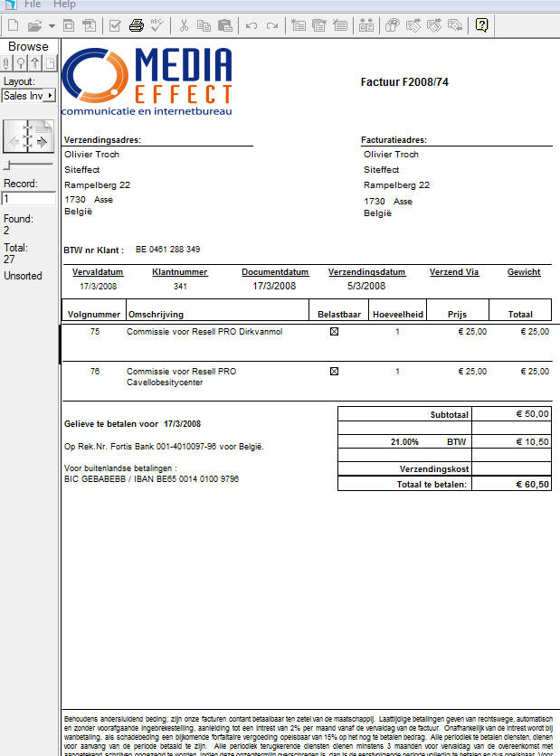Open the help question mark icon
Screen dimensions: 560x756
[481, 25]
